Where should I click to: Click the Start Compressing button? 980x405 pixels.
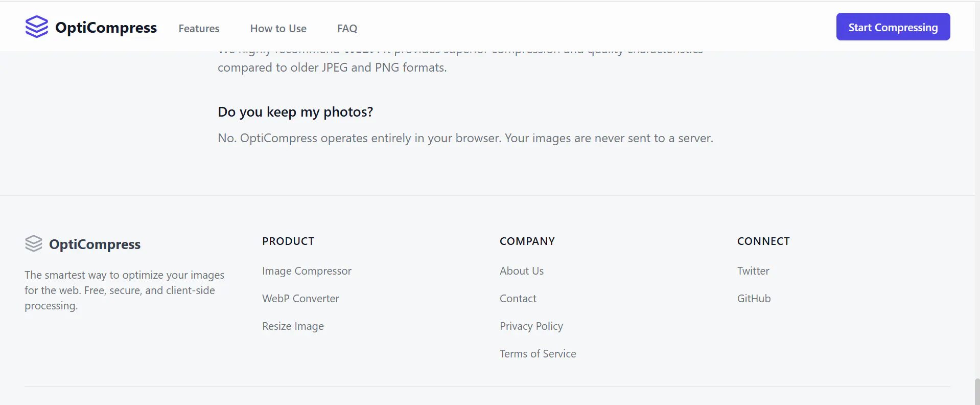(893, 27)
